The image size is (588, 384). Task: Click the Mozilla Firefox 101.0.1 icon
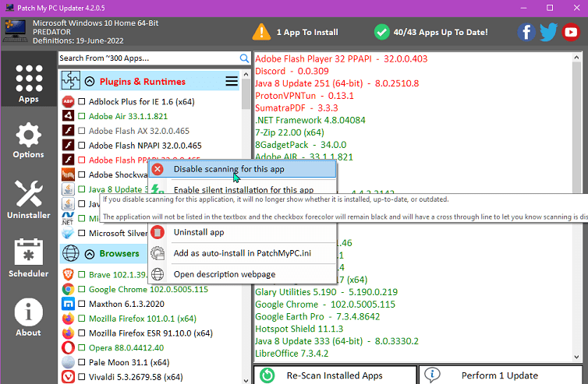click(x=68, y=319)
